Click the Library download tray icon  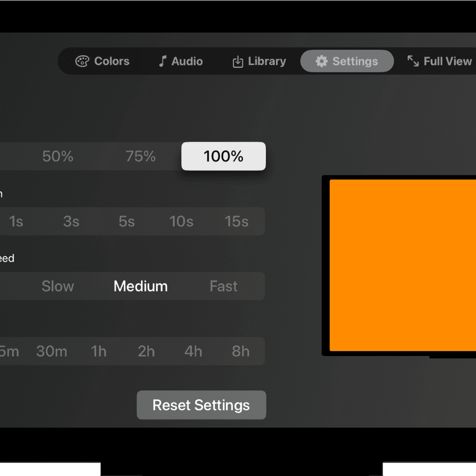238,62
